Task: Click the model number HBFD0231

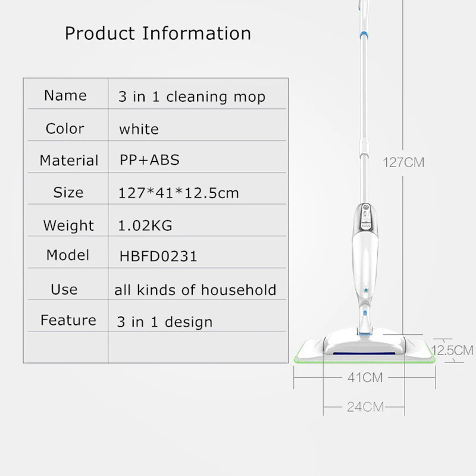Action: click(158, 256)
